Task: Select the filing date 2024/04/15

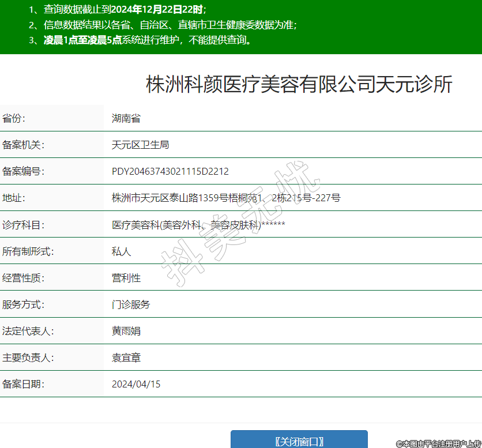Action: click(x=136, y=384)
